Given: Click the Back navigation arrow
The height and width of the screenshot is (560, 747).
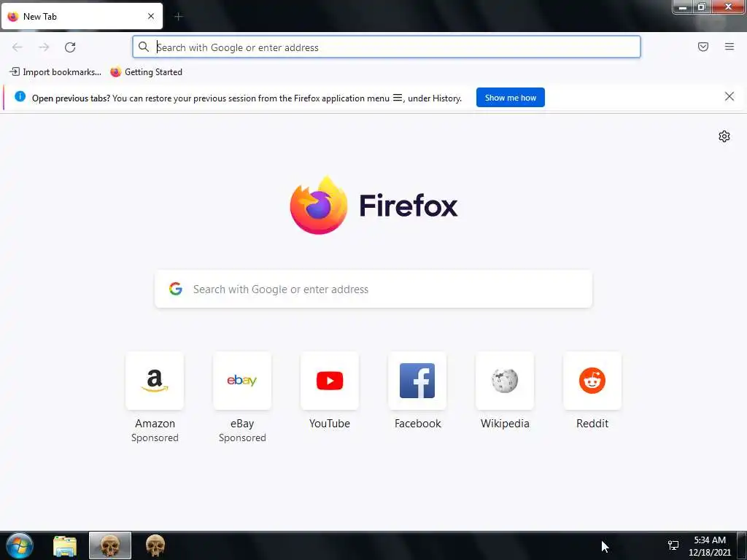Looking at the screenshot, I should (x=18, y=47).
